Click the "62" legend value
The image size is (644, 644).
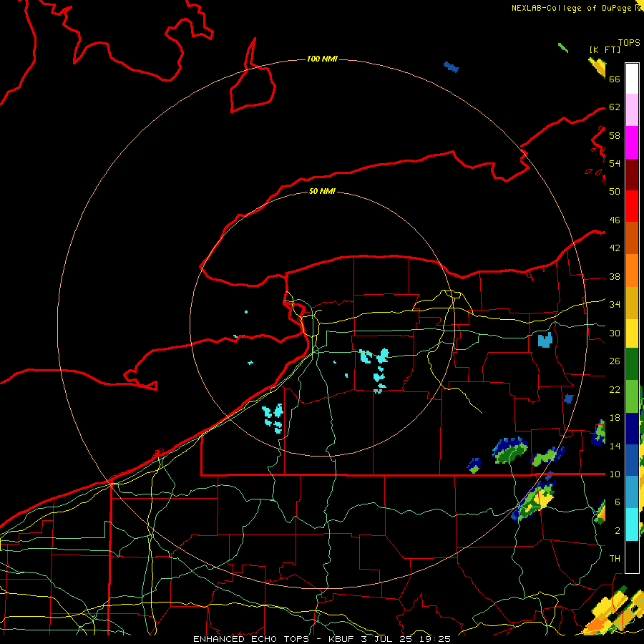(x=615, y=107)
